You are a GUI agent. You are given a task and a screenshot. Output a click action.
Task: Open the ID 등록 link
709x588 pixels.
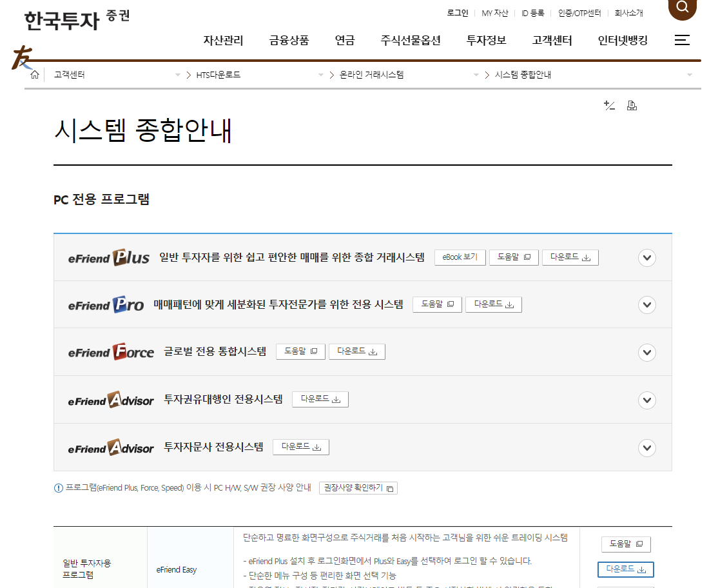[x=532, y=13]
